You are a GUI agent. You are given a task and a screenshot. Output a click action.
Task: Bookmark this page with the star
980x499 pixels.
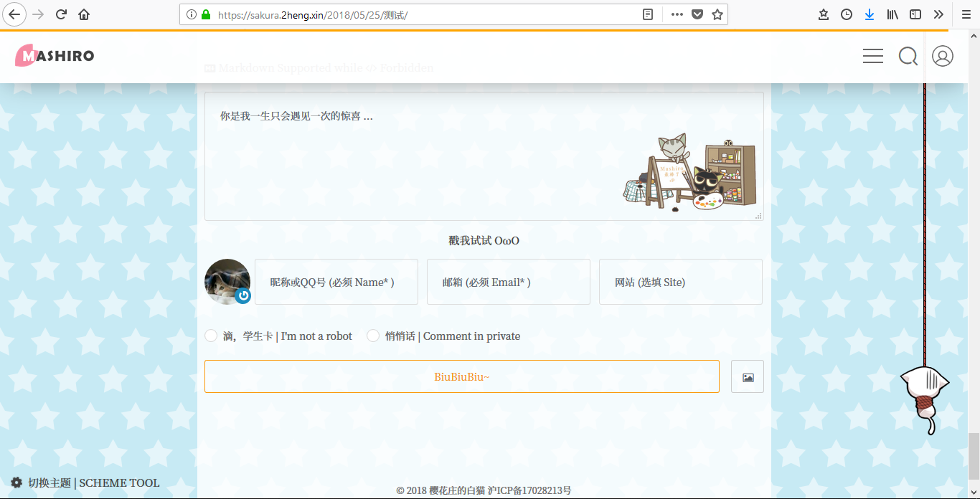click(717, 14)
